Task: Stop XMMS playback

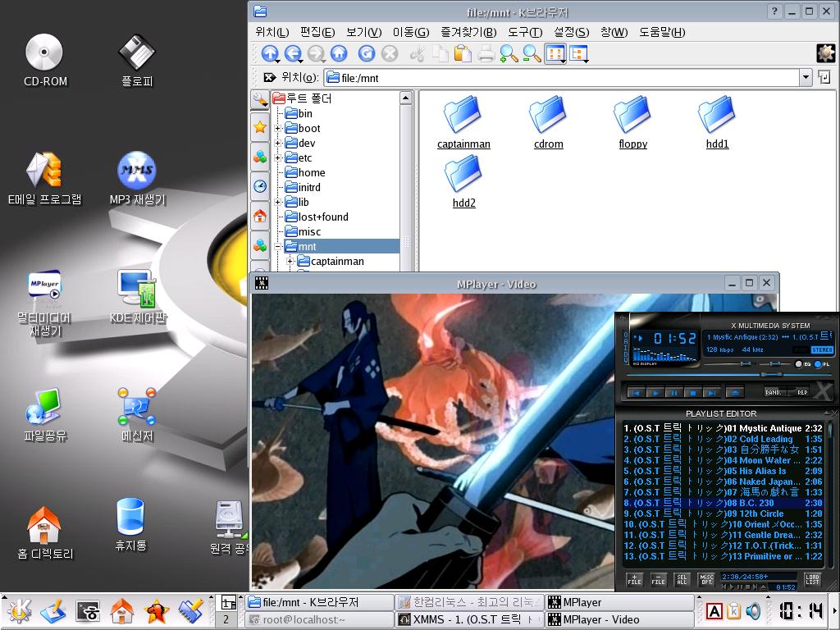Action: (692, 393)
